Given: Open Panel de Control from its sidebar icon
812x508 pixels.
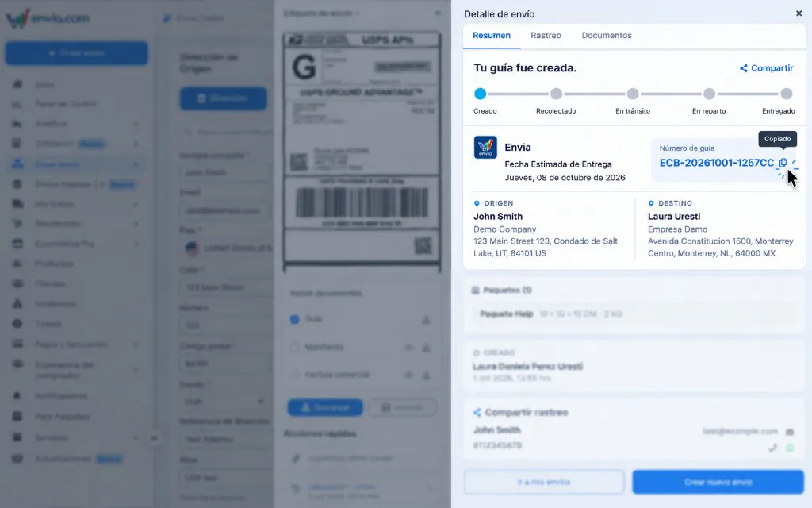Looking at the screenshot, I should (17, 104).
